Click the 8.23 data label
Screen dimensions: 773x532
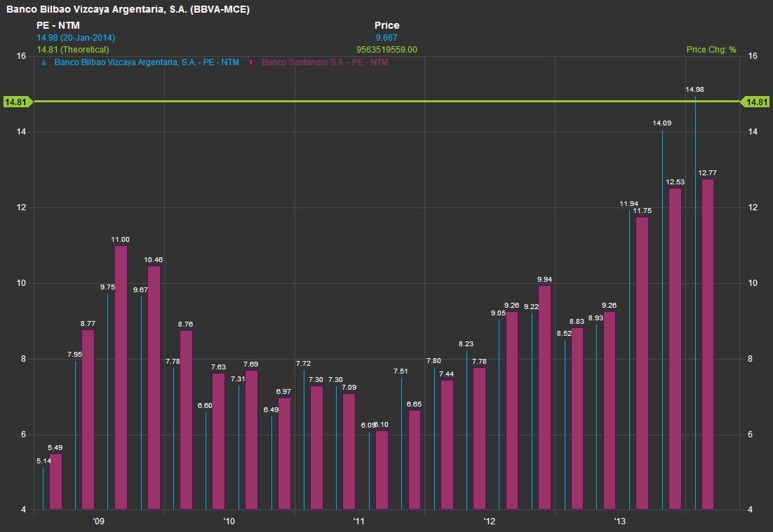tap(466, 344)
